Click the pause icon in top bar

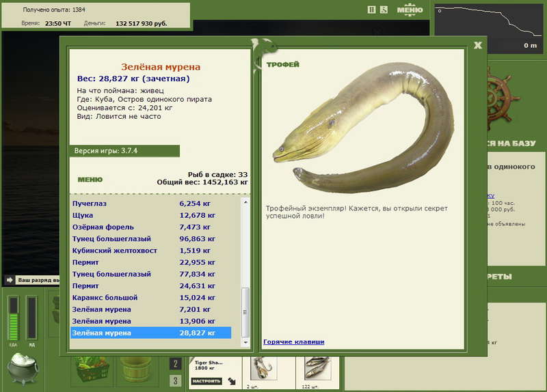coord(371,10)
